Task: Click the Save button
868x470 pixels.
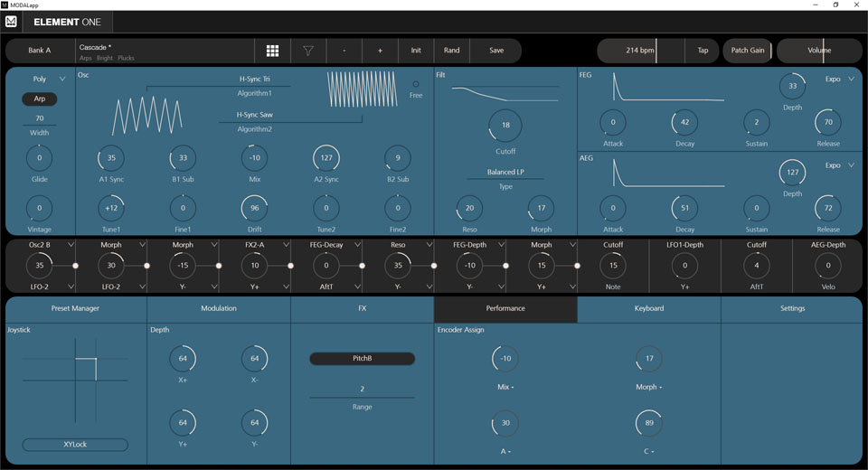Action: 496,51
